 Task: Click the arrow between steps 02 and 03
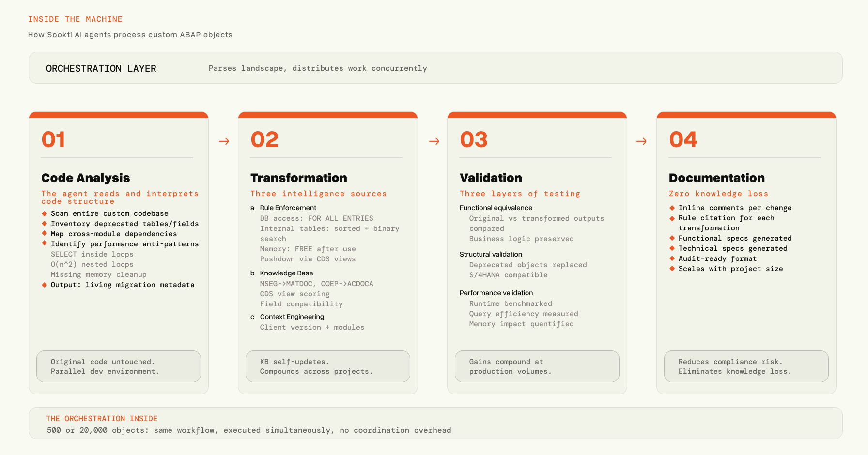(434, 141)
